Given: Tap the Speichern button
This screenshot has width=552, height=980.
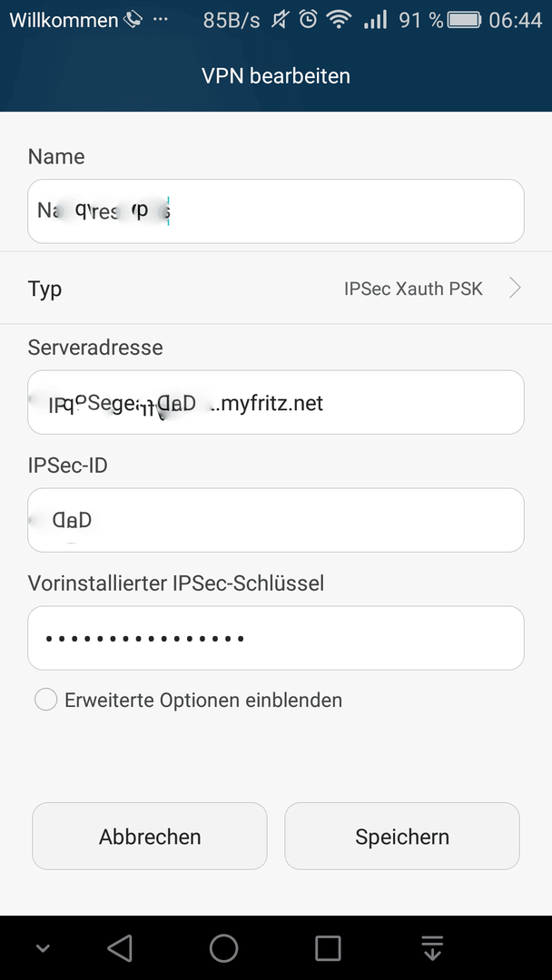Looking at the screenshot, I should [x=402, y=837].
